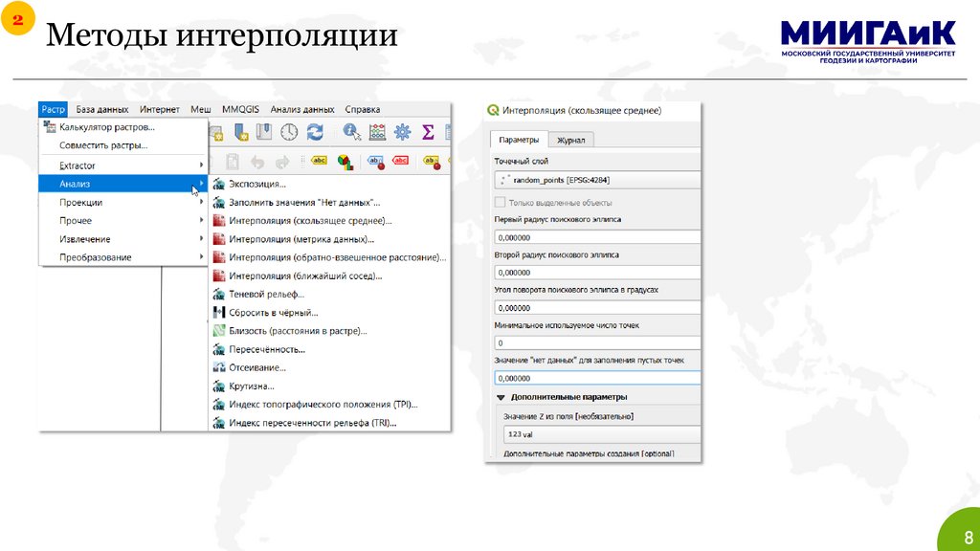Click the greyed Paste features icon
This screenshot has width=980, height=551.
pyautogui.click(x=232, y=163)
